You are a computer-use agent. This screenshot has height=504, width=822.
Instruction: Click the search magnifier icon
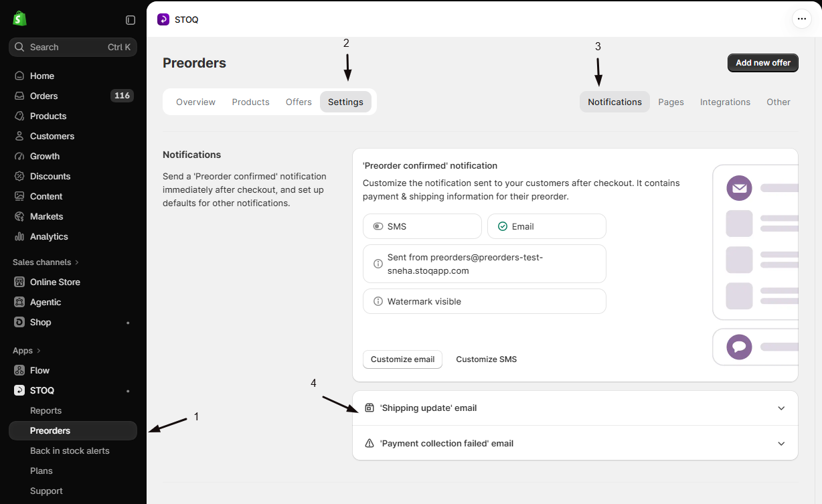[19, 47]
